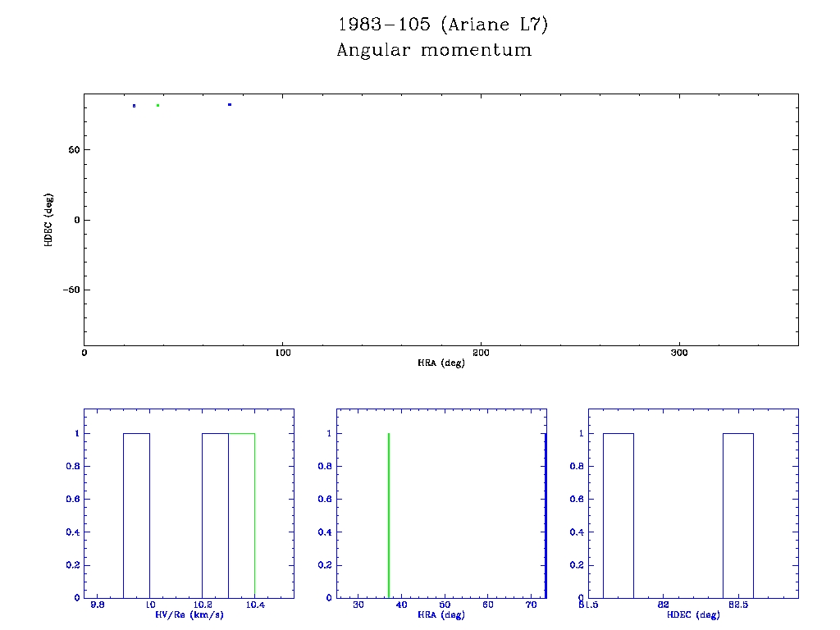Click the green bar in HV/Re histogram
This screenshot has height=630, width=840.
tap(242, 515)
